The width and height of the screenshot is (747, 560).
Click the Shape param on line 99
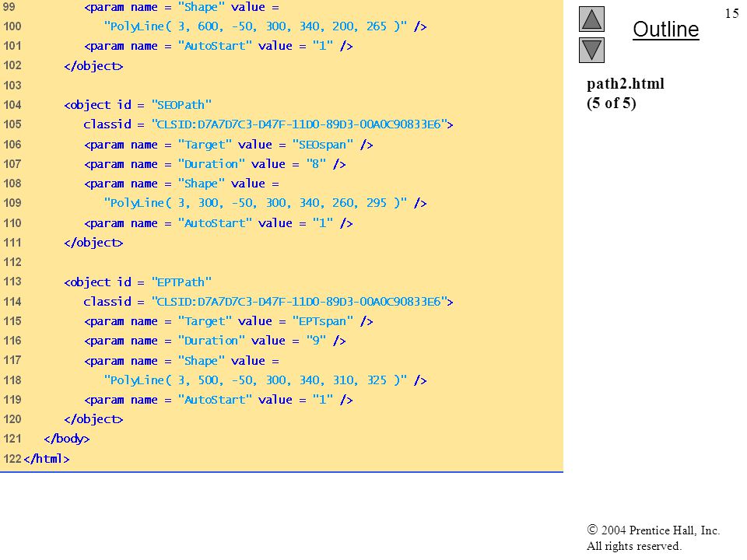(182, 7)
